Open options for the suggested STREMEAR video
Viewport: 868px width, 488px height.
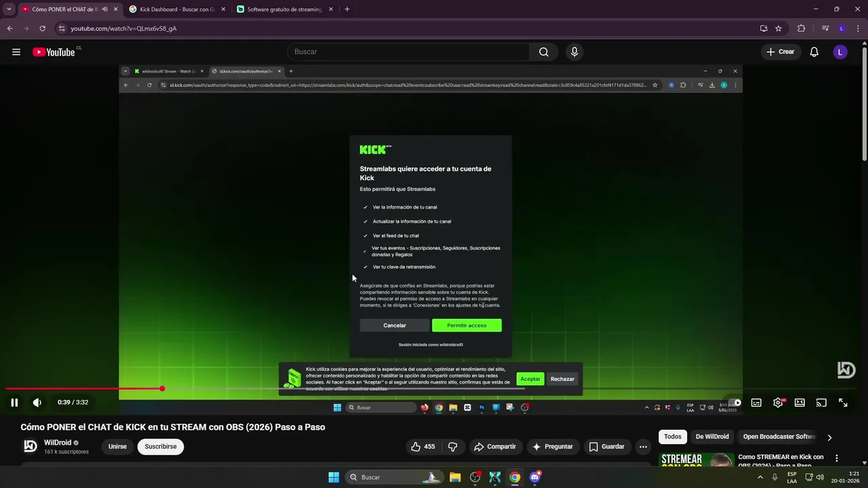pos(837,459)
